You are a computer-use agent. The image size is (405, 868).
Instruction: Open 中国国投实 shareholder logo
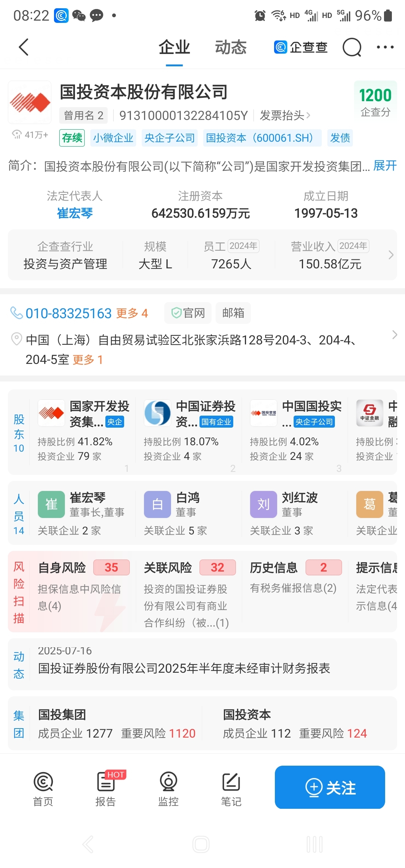click(x=264, y=413)
